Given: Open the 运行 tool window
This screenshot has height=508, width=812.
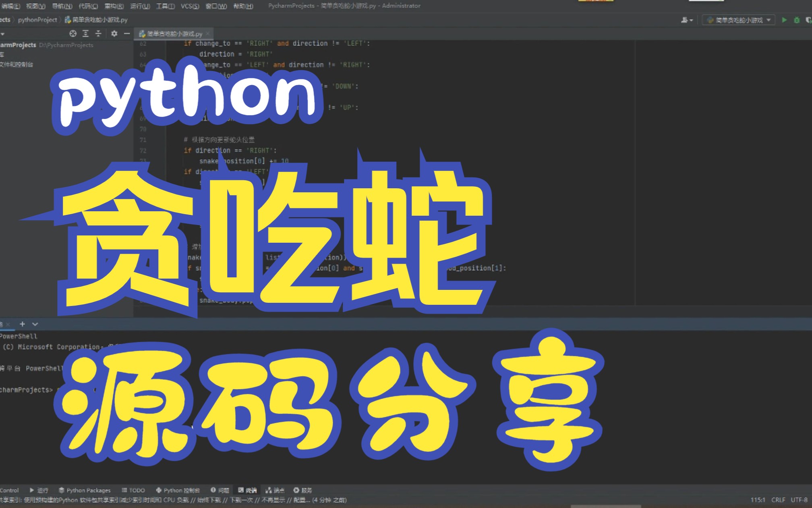Looking at the screenshot, I should (39, 490).
